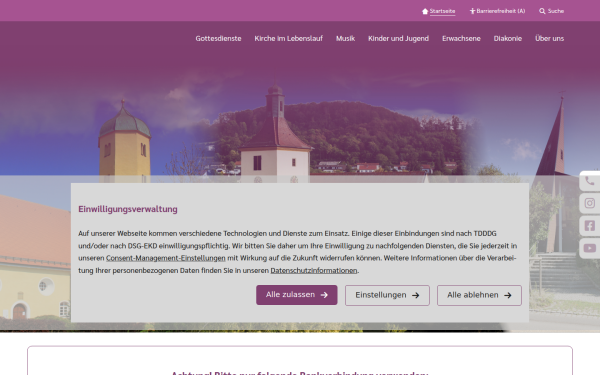Image resolution: width=600 pixels, height=375 pixels.
Task: Open the Facebook sidebar icon
Action: 590,226
